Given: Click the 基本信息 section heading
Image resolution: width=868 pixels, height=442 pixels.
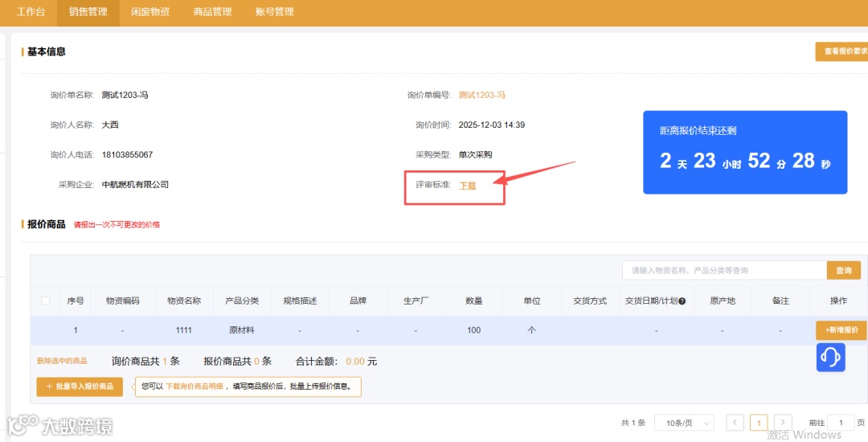Looking at the screenshot, I should pyautogui.click(x=47, y=51).
